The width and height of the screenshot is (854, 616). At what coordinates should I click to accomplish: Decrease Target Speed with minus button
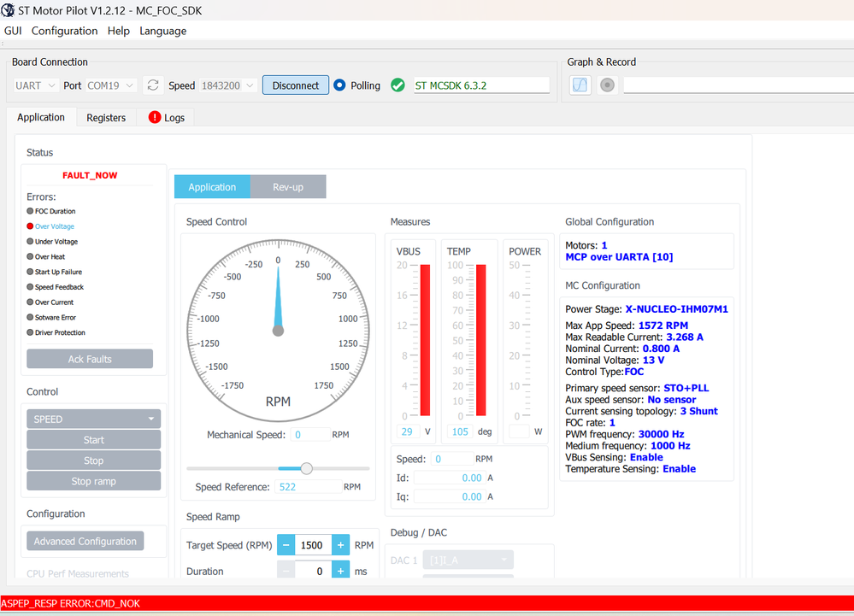pos(286,545)
